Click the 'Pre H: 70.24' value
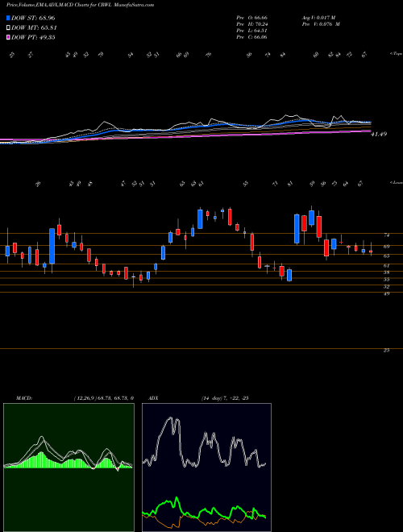 pyautogui.click(x=251, y=24)
